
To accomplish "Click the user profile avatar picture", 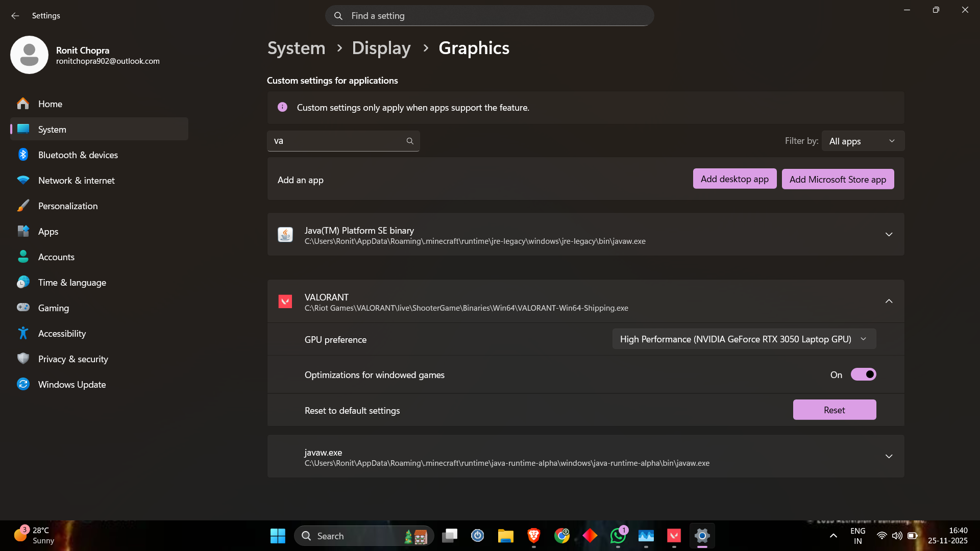I will point(29,55).
